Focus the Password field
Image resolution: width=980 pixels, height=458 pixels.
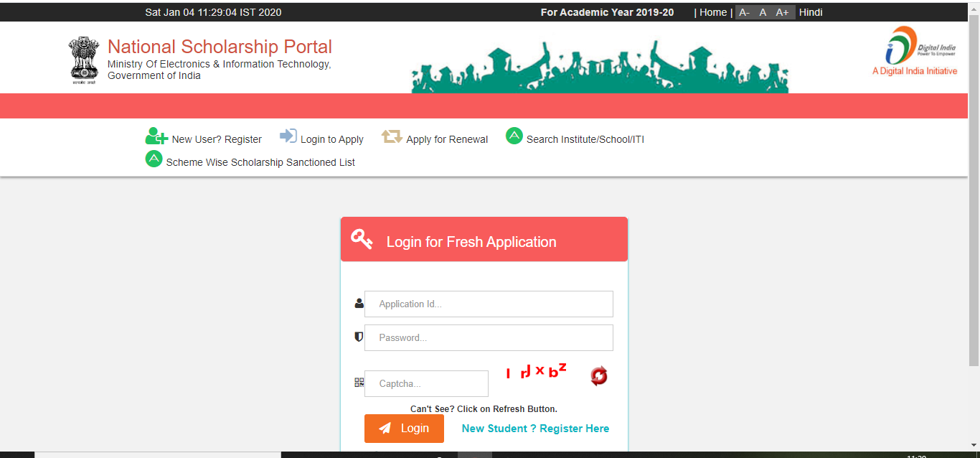click(x=489, y=337)
